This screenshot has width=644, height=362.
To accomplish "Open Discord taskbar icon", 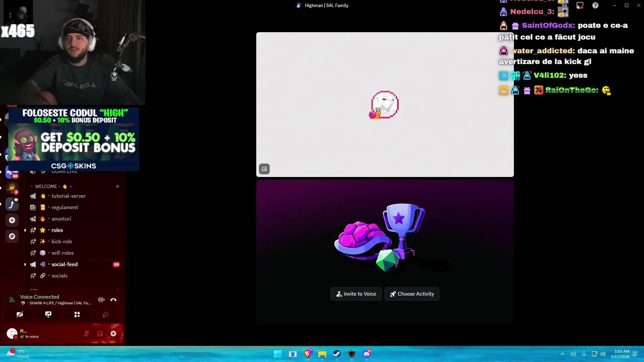I will click(x=367, y=354).
